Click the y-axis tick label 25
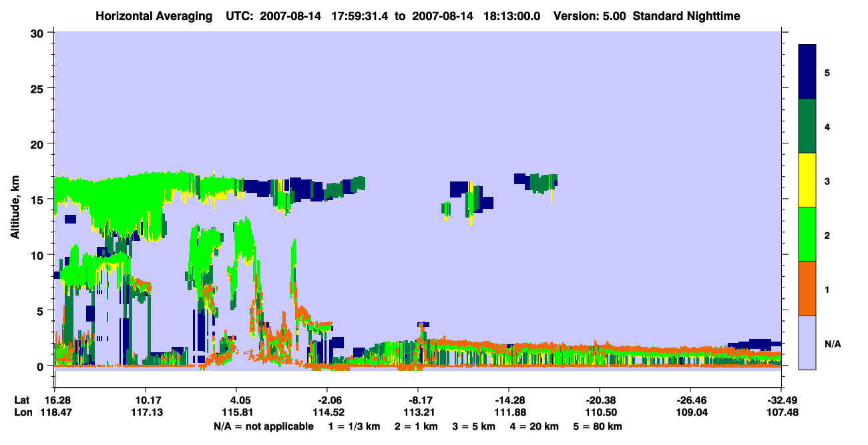 pyautogui.click(x=39, y=88)
